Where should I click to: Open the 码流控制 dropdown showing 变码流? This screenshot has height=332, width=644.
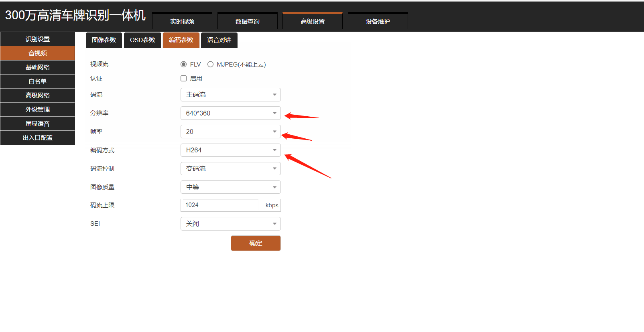(231, 168)
